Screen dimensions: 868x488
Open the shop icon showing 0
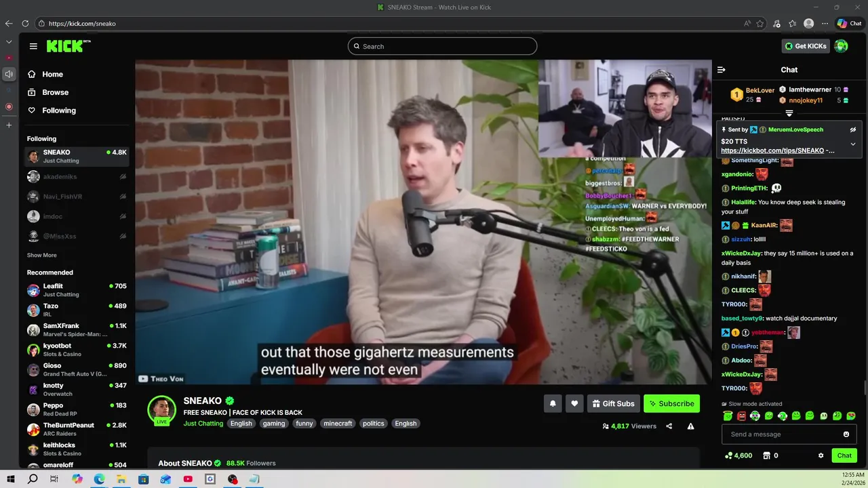(x=771, y=455)
